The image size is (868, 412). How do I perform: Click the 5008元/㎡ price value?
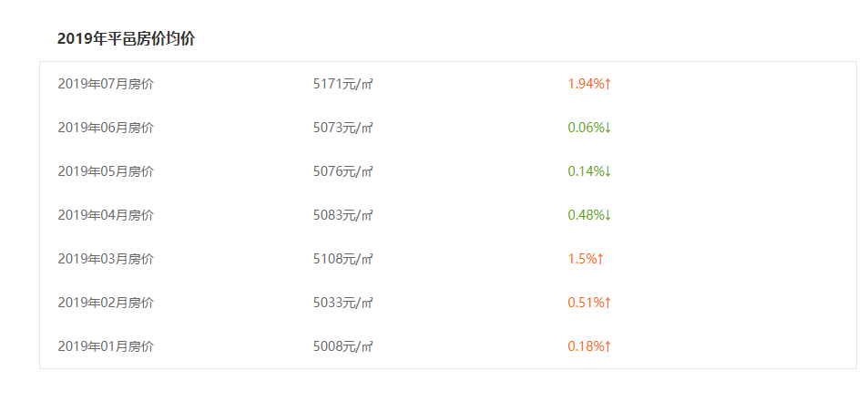point(343,346)
